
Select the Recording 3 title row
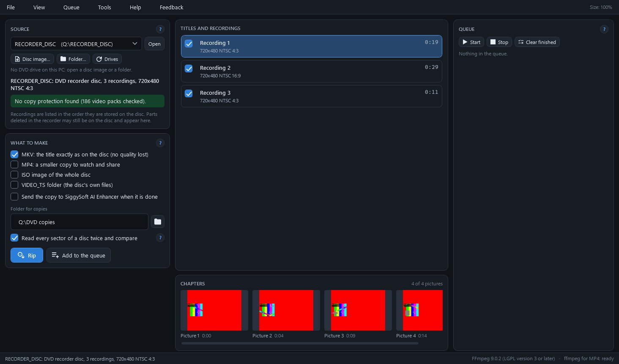(312, 96)
